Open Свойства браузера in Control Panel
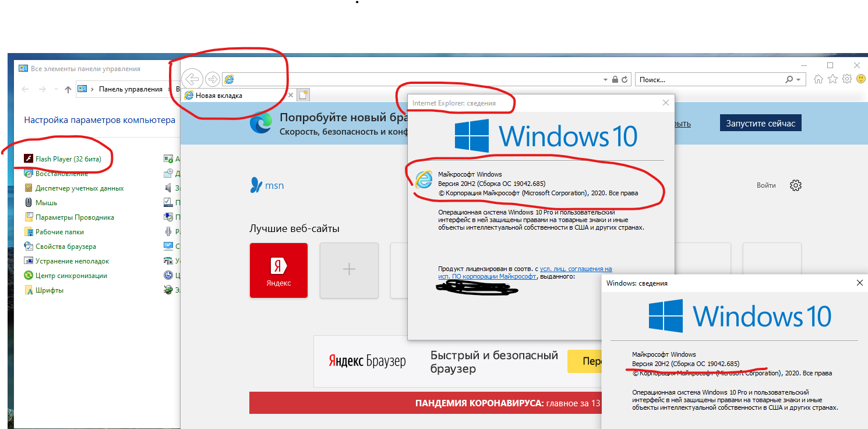868x429 pixels. [x=65, y=247]
